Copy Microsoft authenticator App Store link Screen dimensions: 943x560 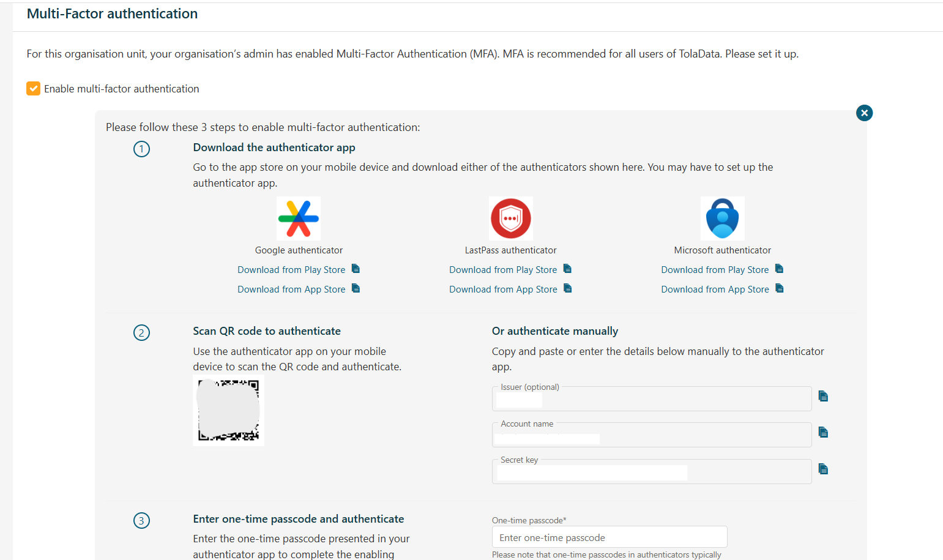779,288
